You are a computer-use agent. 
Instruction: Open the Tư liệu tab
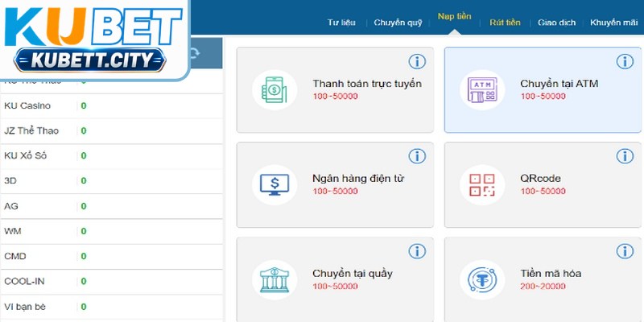(341, 23)
